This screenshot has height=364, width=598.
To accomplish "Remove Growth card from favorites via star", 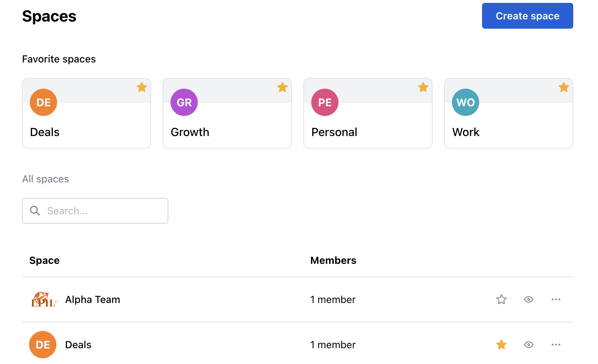I will tap(282, 87).
